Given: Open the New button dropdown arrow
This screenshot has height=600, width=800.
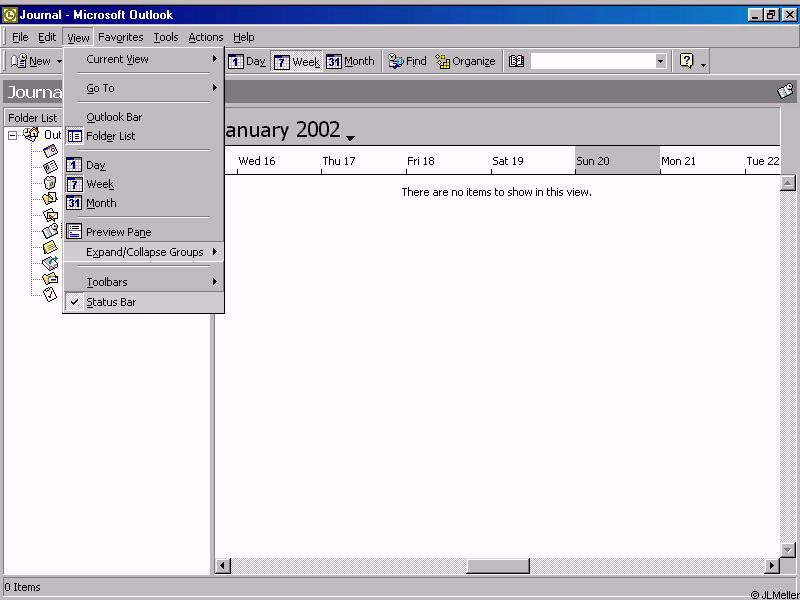Looking at the screenshot, I should pos(59,62).
